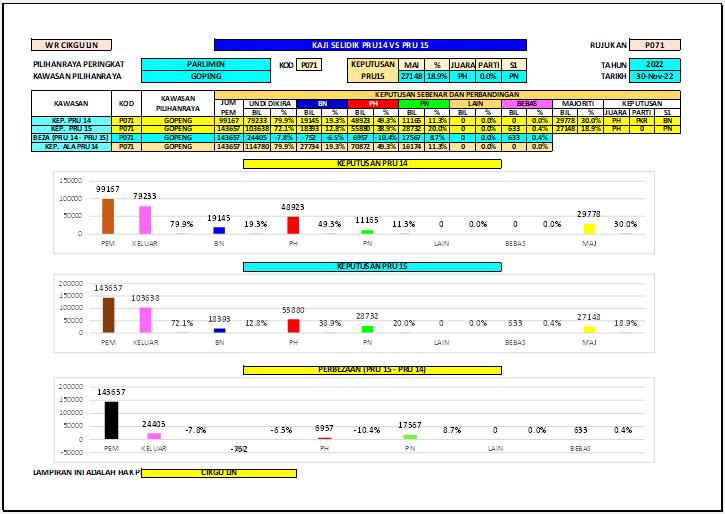Screen dimensions: 725x514
Task: Click the black PEM bar in PERBEZAAN chart
Action: click(x=111, y=420)
